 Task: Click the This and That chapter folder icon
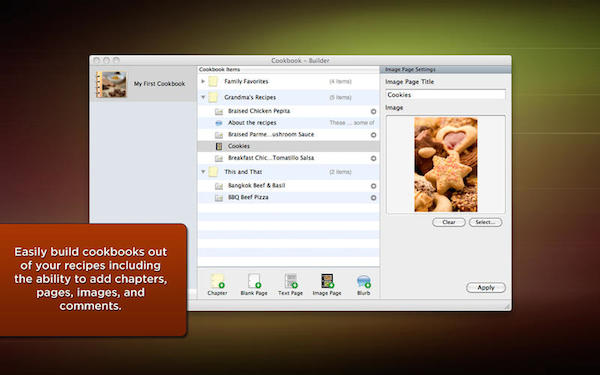coord(213,172)
